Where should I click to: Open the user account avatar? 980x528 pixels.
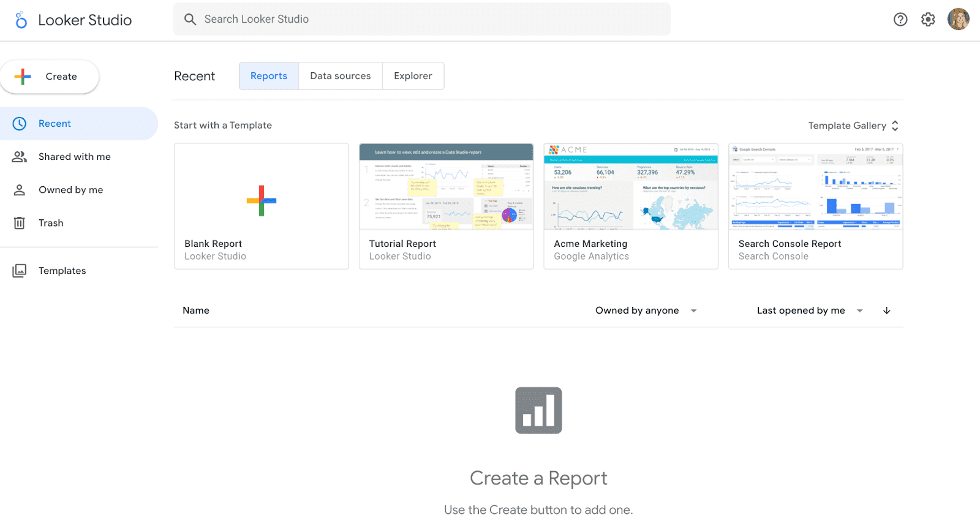(x=958, y=20)
